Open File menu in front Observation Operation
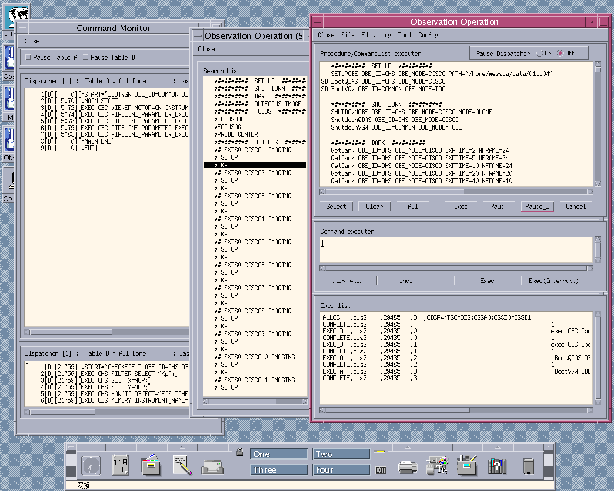Screen dimensions: 614x491 click(x=348, y=35)
